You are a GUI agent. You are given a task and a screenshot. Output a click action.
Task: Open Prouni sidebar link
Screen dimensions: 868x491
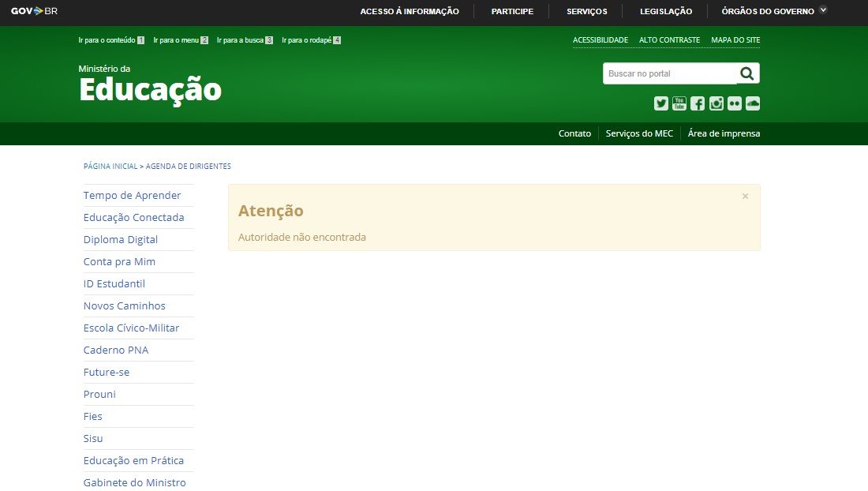coord(99,395)
